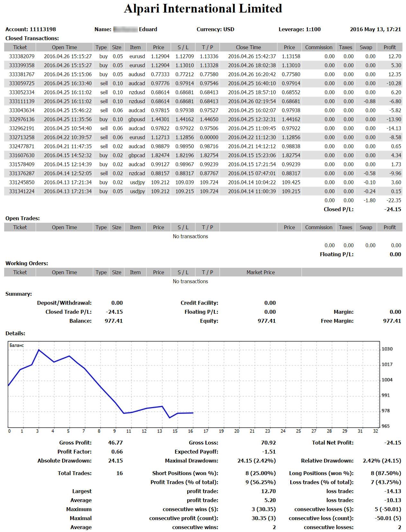Screen dimensions: 406x532
Task: Click the Alpari International Limited title
Action: (x=203, y=9)
